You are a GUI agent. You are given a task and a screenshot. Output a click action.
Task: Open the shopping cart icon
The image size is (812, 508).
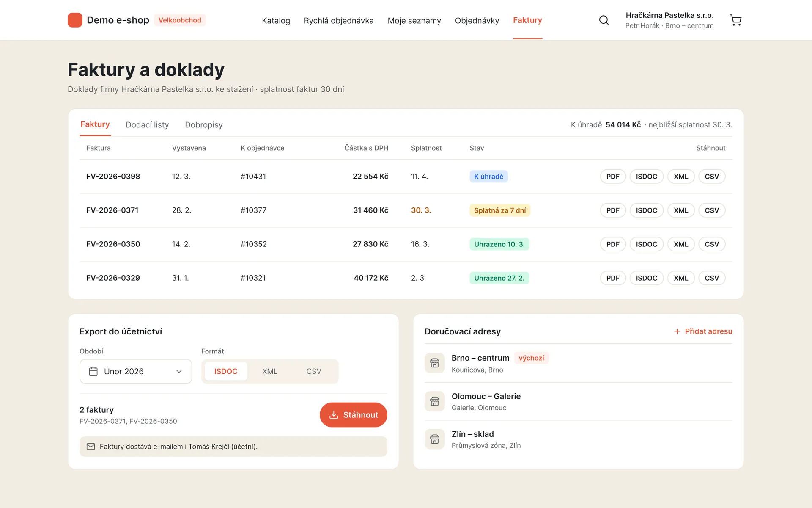click(736, 20)
